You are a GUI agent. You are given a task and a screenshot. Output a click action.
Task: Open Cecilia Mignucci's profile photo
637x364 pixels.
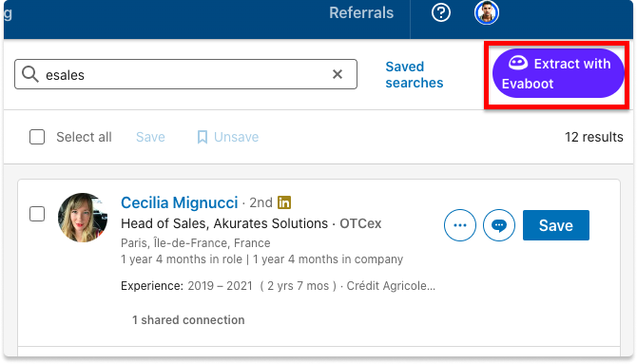coord(83,218)
